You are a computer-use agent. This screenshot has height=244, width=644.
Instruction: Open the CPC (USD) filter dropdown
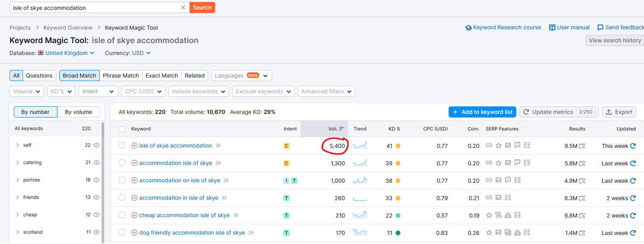click(143, 92)
